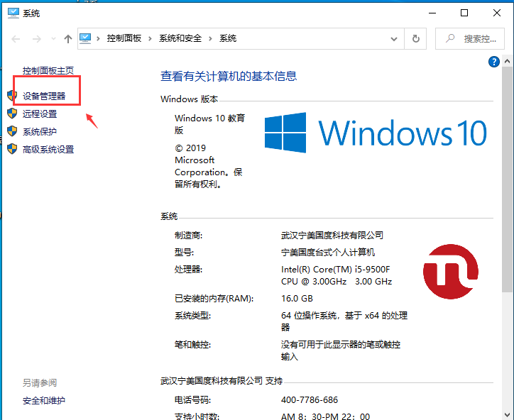Click the shield icon beside 远程设置
Screen dimensions: 514x420
(12, 114)
